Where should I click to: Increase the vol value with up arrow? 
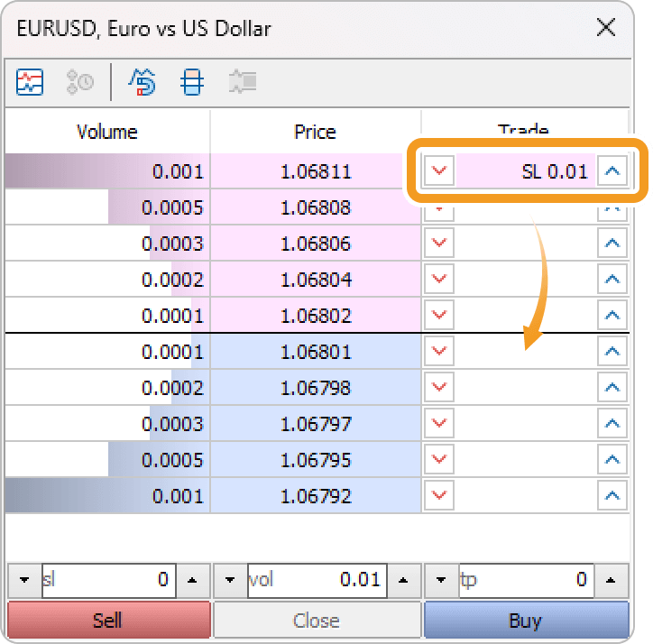pos(403,580)
